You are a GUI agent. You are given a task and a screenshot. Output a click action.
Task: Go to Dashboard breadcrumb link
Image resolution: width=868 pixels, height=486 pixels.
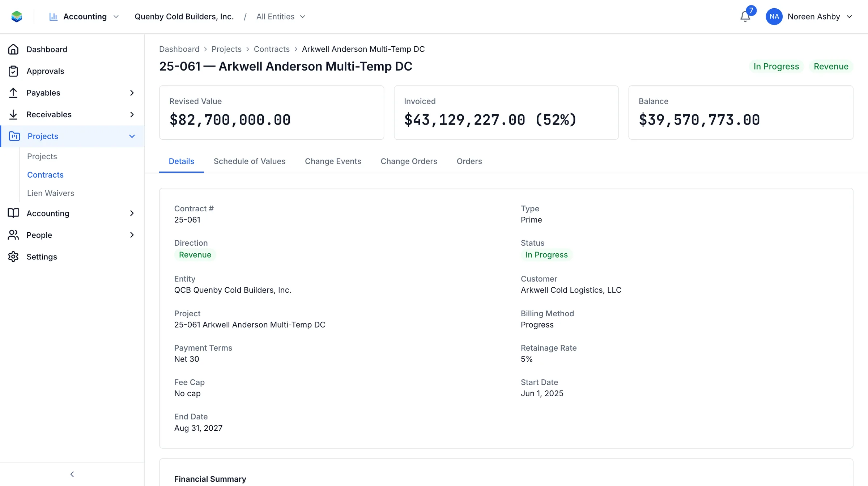179,49
